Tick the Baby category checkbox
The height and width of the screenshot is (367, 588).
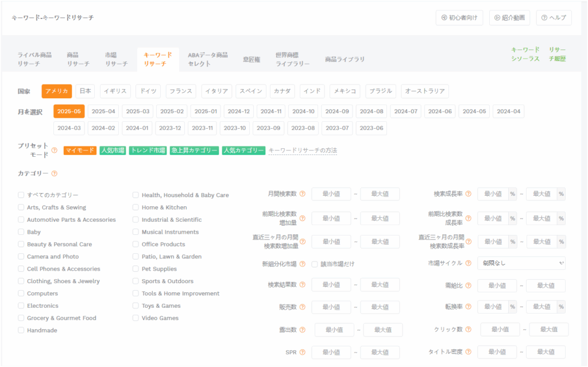(x=21, y=232)
